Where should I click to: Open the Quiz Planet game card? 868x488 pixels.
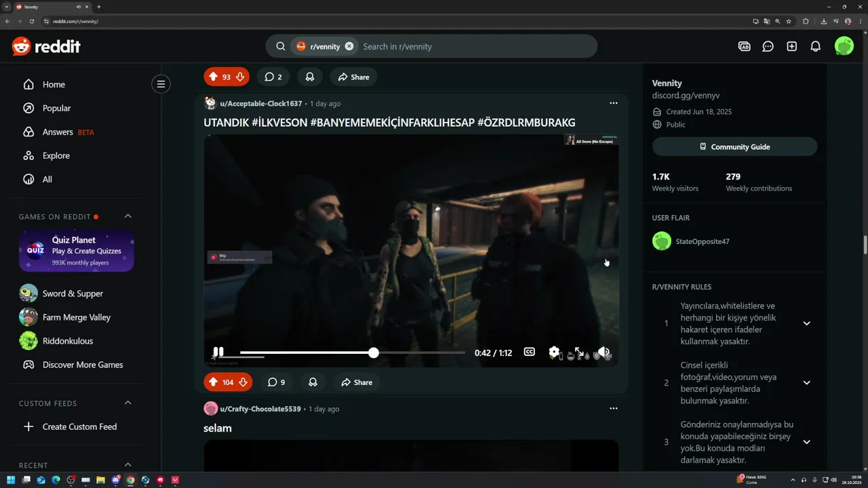(x=76, y=251)
